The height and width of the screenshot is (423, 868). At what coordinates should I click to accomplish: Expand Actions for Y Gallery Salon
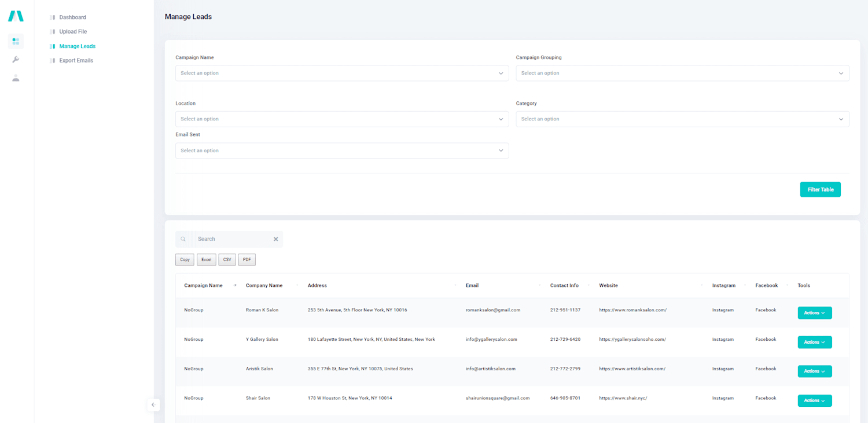[815, 342]
